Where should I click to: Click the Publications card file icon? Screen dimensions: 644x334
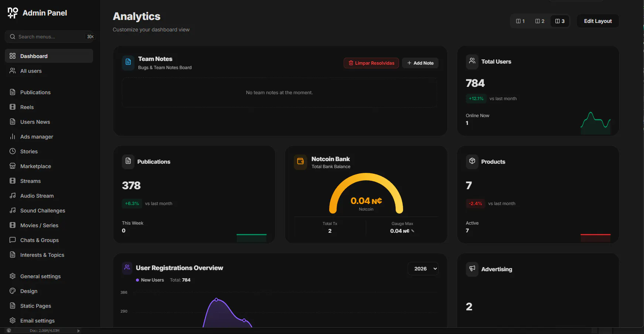pos(128,161)
